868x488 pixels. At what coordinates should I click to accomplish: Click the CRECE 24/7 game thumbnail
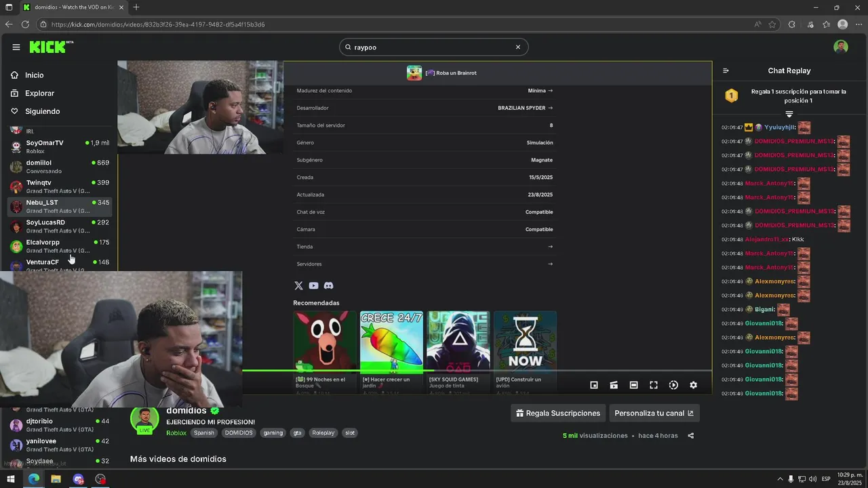[391, 342]
